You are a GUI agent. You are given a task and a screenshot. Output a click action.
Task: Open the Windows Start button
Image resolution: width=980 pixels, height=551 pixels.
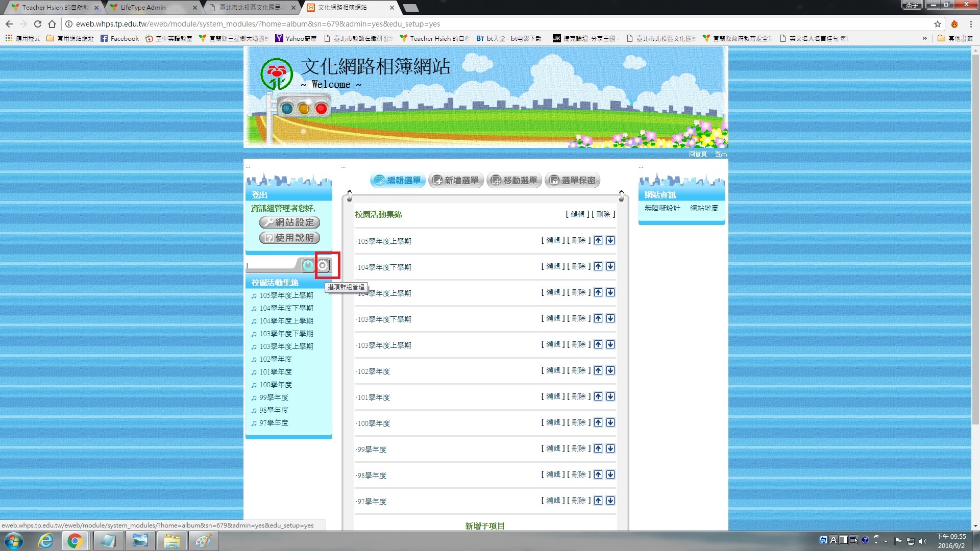coord(14,541)
